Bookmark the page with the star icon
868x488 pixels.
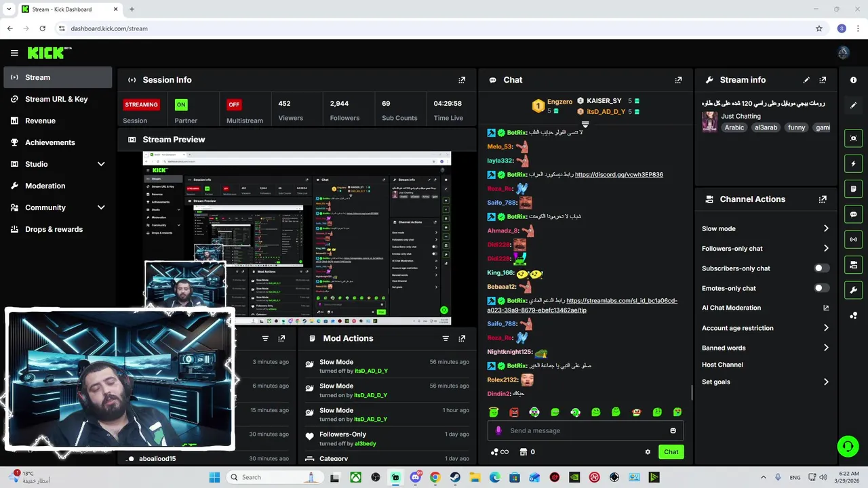click(x=819, y=28)
